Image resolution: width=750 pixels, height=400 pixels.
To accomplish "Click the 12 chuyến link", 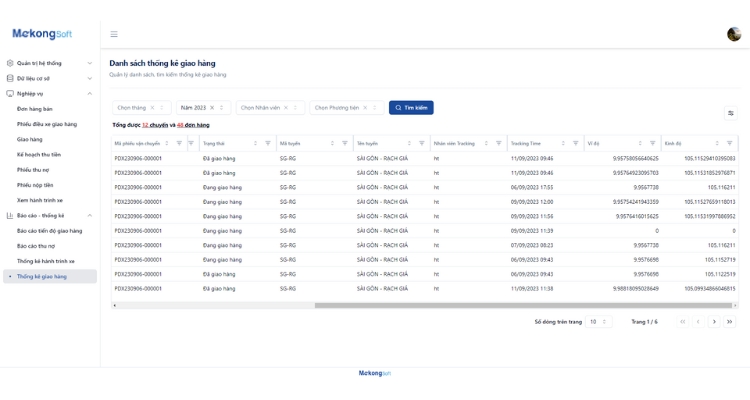I will [x=155, y=125].
